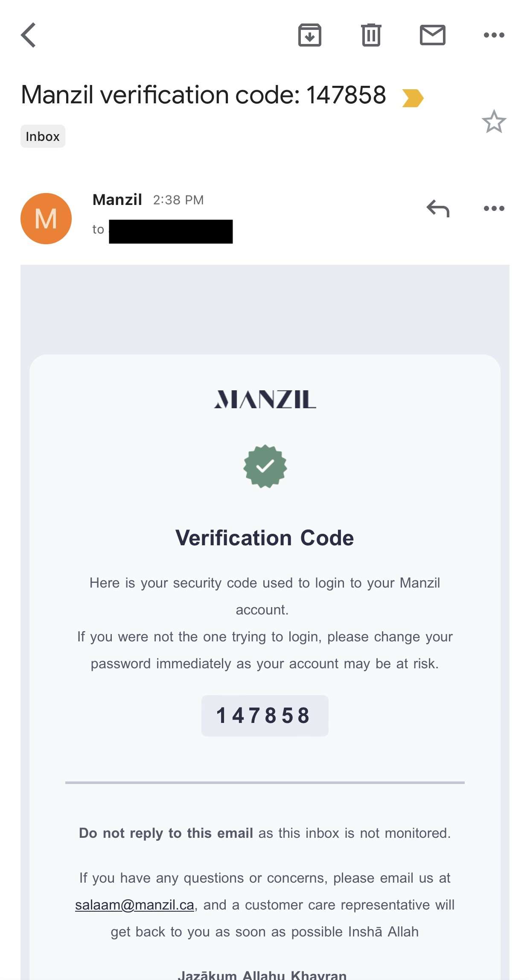Go back using the left chevron arrow
530x980 pixels.
tap(28, 35)
